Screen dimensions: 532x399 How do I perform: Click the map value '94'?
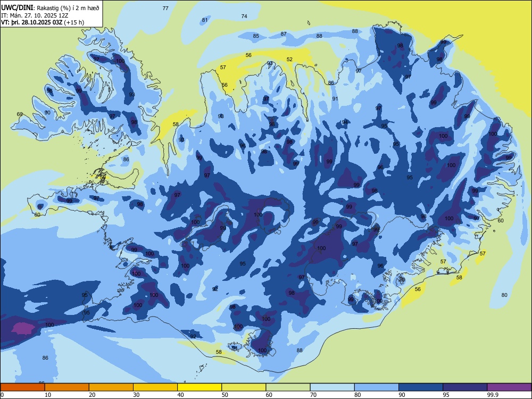tap(345, 122)
